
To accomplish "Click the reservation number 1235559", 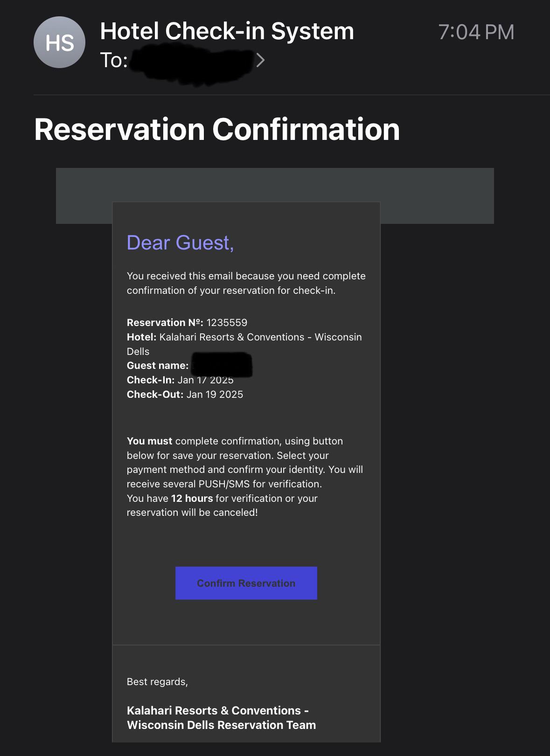I will click(227, 322).
